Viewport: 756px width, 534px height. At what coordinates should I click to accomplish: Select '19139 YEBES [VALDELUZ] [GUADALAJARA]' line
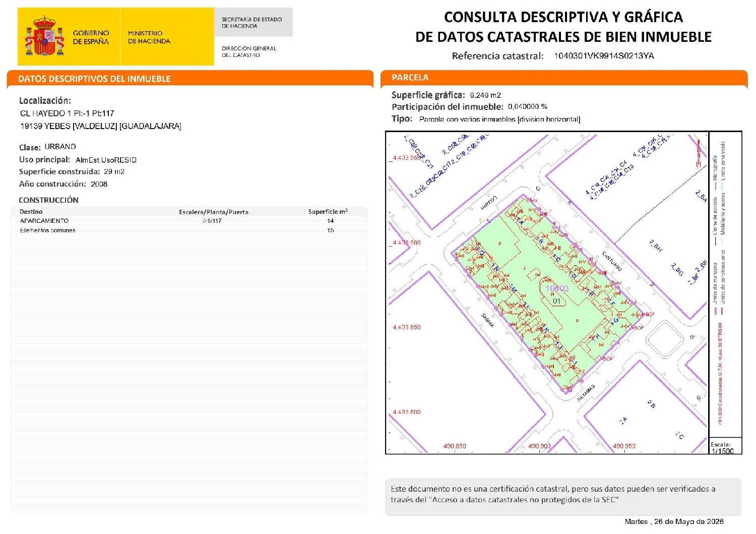pyautogui.click(x=100, y=126)
